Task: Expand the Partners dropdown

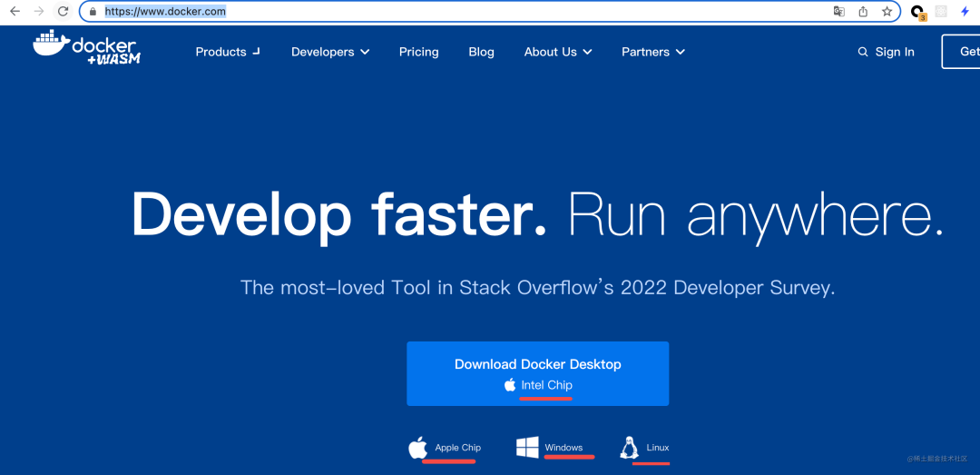Action: 653,52
